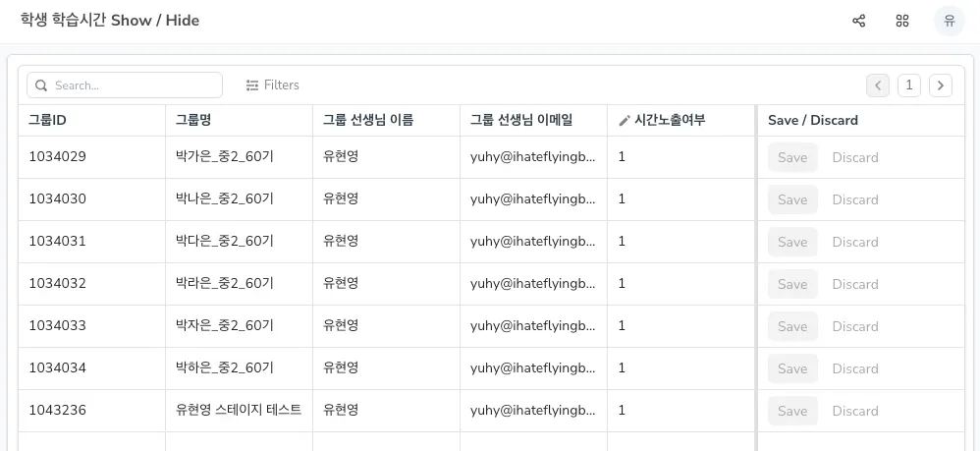Edit 시간노출여부 value for row 1034031
980x451 pixels.
[x=680, y=242]
